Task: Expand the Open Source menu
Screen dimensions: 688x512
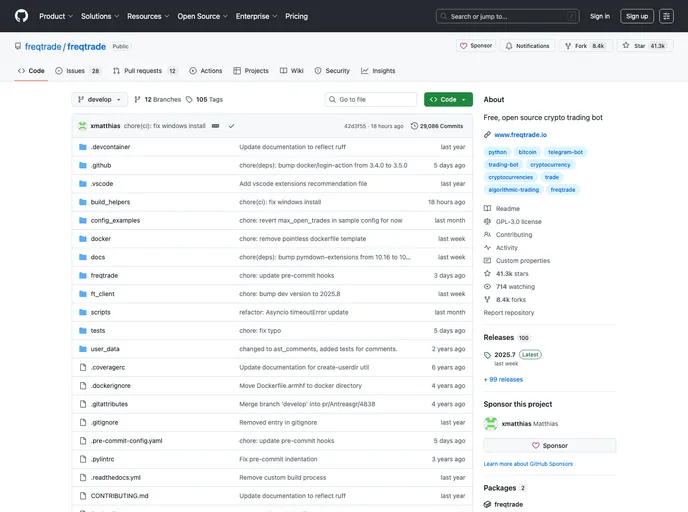Action: pos(202,16)
